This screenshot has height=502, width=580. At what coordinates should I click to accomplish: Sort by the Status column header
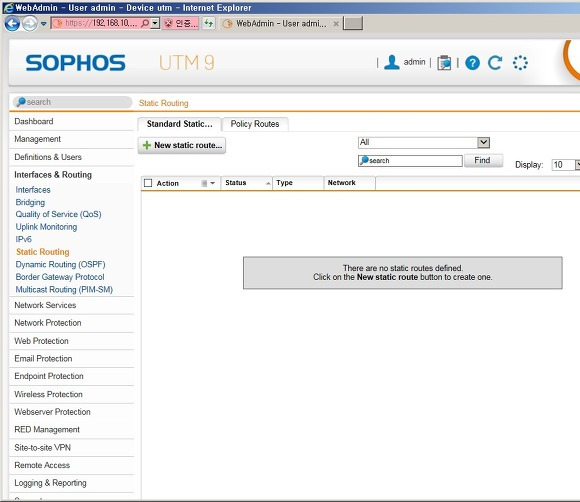point(246,183)
